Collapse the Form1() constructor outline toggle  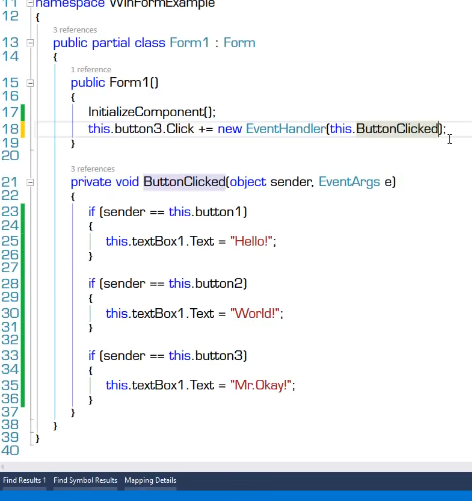coord(30,83)
